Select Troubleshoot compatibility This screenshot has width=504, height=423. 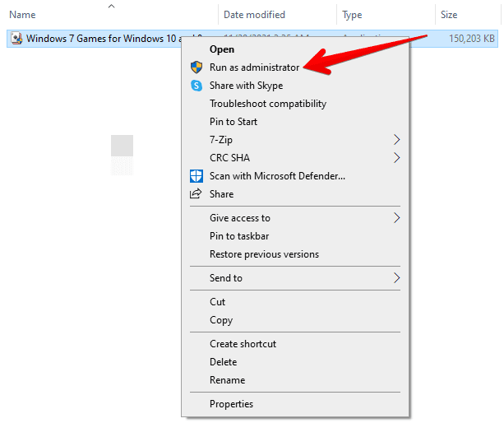(295, 104)
